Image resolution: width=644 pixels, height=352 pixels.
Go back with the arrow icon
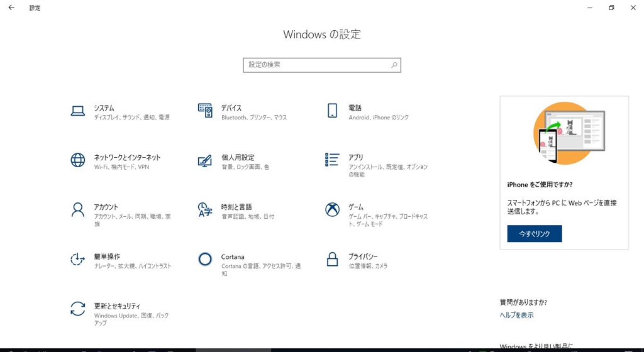[x=11, y=8]
